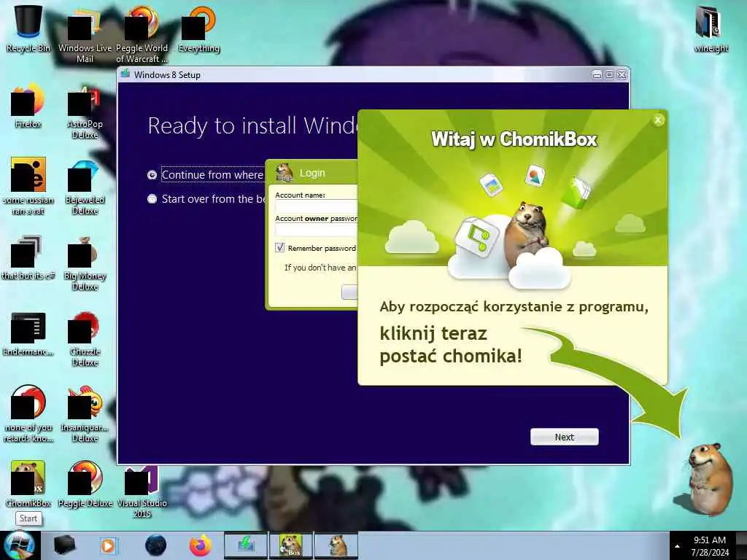747x560 pixels.
Task: Open Peggle World of Warcraft icon
Action: (x=142, y=34)
